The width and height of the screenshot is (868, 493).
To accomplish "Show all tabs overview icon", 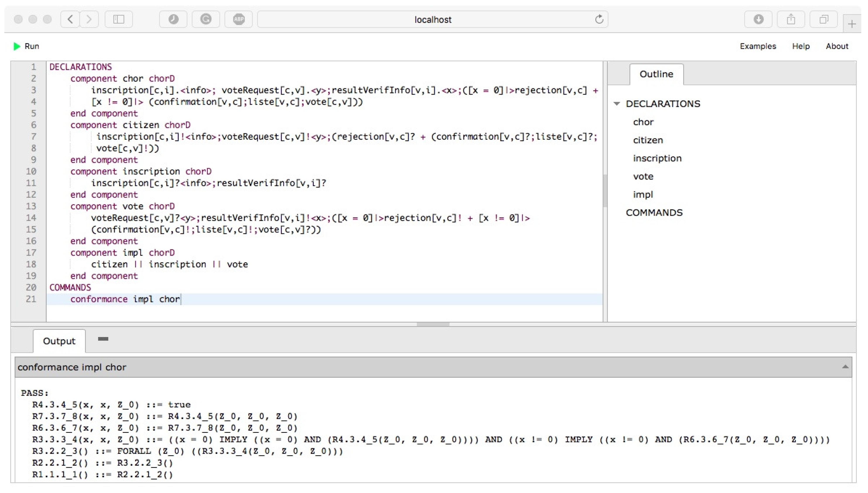I will [824, 19].
